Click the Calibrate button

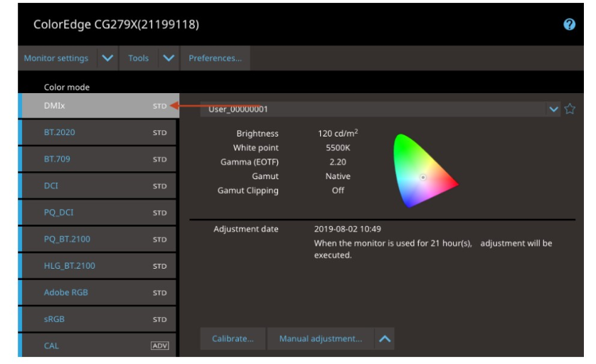[x=233, y=338]
